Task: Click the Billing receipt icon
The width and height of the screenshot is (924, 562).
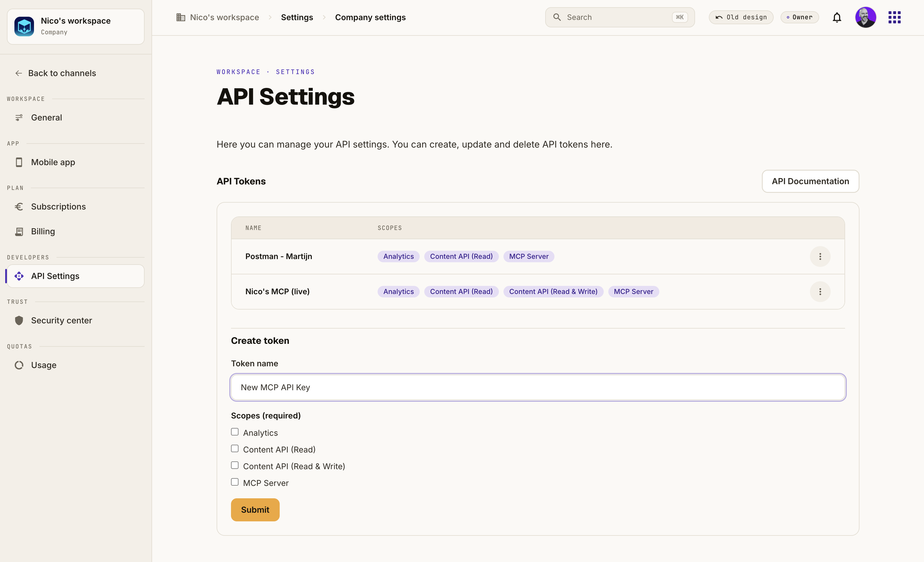Action: coord(19,231)
